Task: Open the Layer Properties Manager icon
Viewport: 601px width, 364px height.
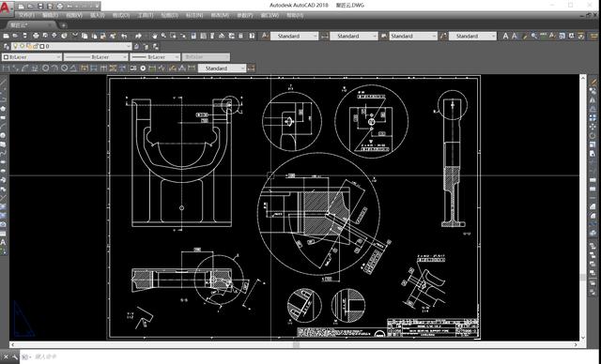Action: [x=7, y=46]
